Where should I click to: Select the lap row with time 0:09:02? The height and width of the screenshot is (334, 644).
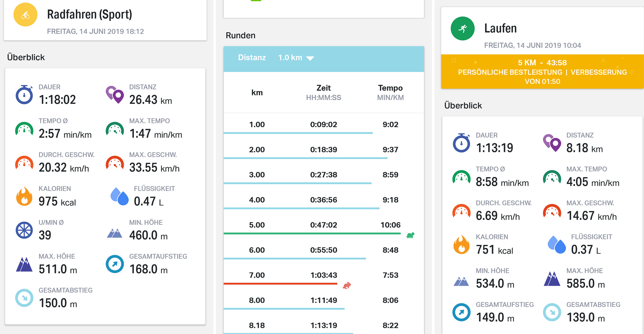(324, 125)
